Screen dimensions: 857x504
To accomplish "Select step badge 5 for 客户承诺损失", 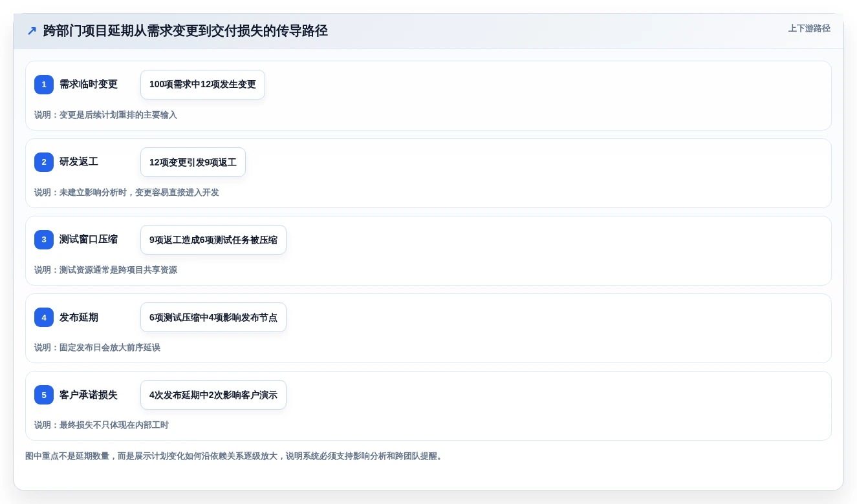I will pyautogui.click(x=44, y=395).
